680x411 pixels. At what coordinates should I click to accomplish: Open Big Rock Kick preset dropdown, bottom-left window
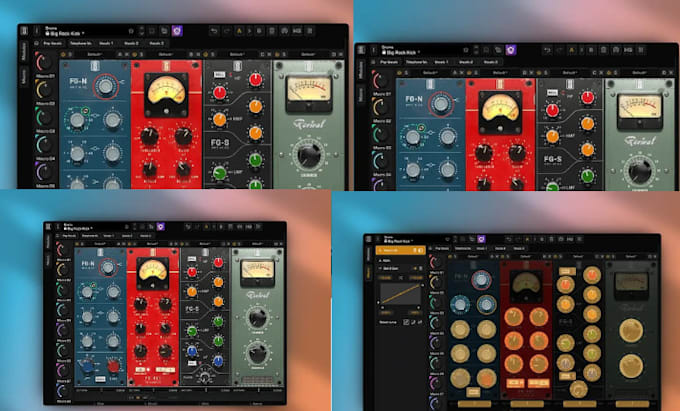pyautogui.click(x=78, y=228)
